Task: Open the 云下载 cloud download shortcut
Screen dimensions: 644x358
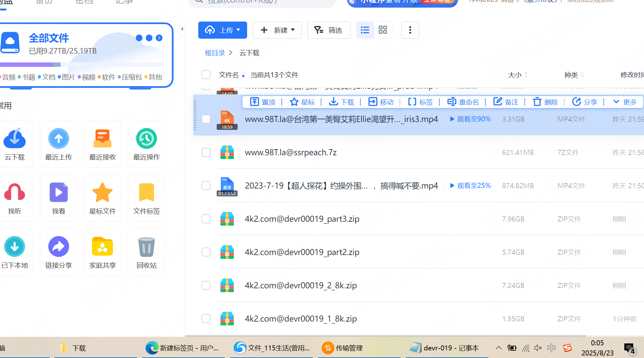Action: point(15,144)
